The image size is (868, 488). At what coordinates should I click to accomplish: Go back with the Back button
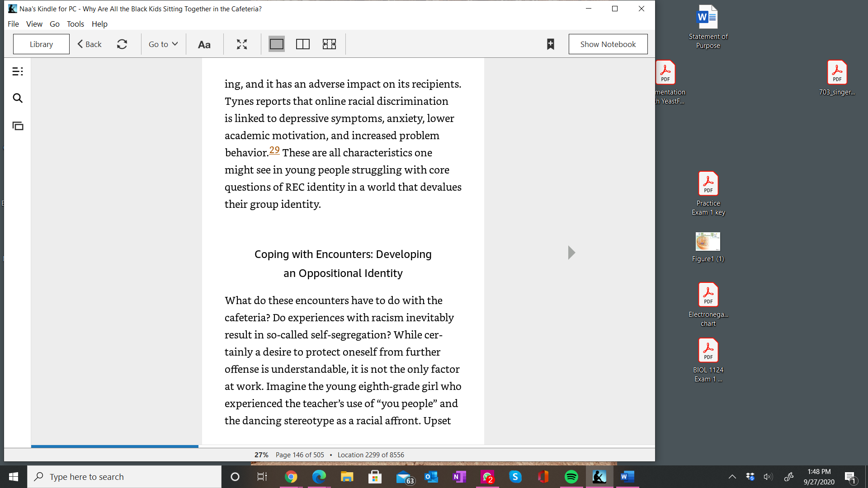pos(90,44)
